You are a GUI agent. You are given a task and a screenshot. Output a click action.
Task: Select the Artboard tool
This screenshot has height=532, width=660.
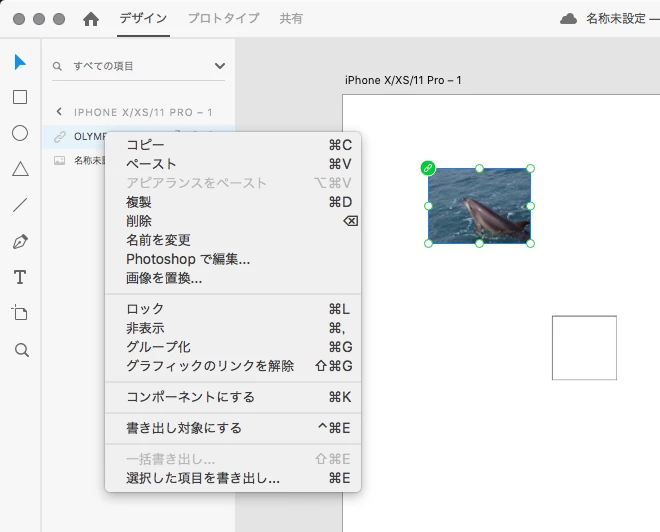(x=19, y=313)
